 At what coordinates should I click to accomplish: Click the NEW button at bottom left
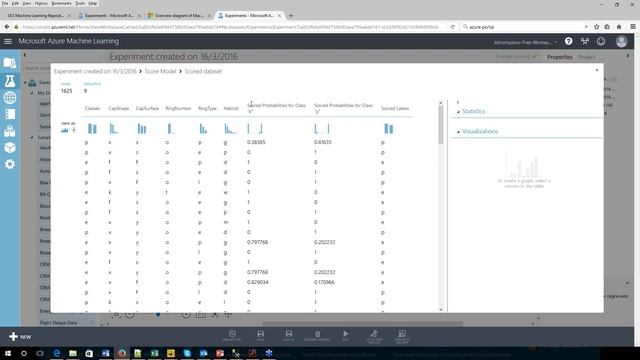(20, 337)
